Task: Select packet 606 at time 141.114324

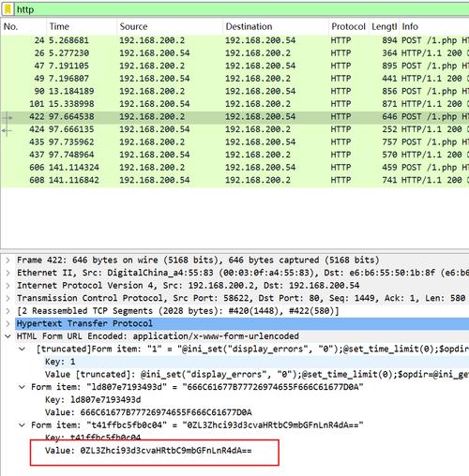Action: (x=234, y=168)
